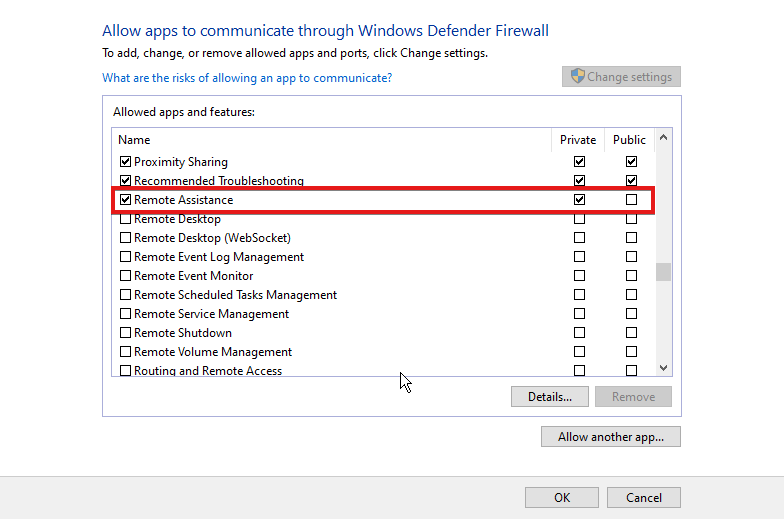The height and width of the screenshot is (519, 784).
Task: Uncheck the Proximity Sharing name checkbox
Action: point(126,162)
